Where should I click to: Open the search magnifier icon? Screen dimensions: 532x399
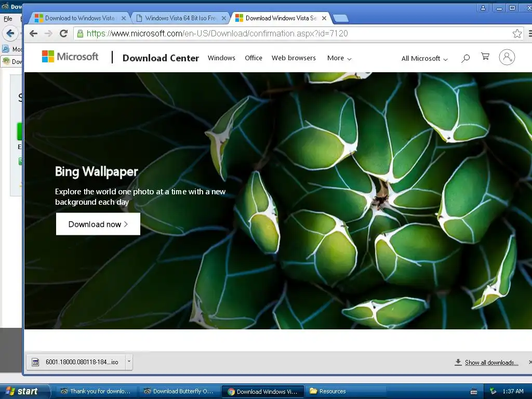[465, 58]
